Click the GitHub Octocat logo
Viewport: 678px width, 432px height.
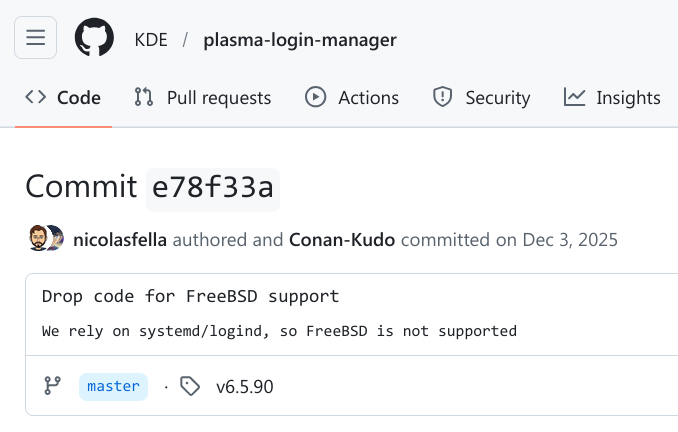click(x=94, y=38)
